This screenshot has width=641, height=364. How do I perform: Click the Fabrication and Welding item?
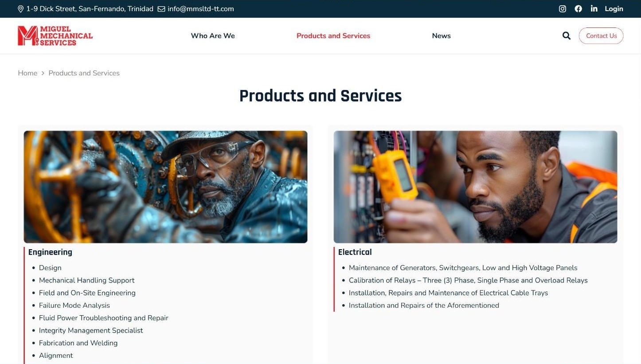(x=78, y=343)
